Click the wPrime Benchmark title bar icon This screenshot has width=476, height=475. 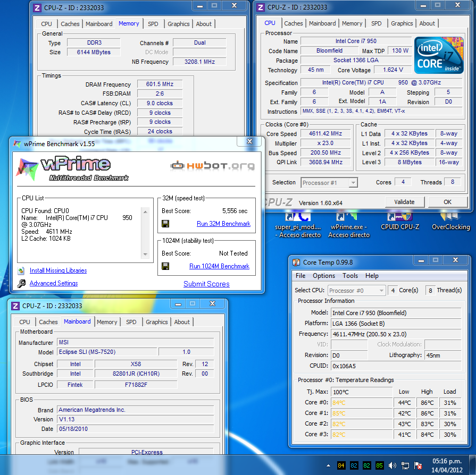coord(18,144)
